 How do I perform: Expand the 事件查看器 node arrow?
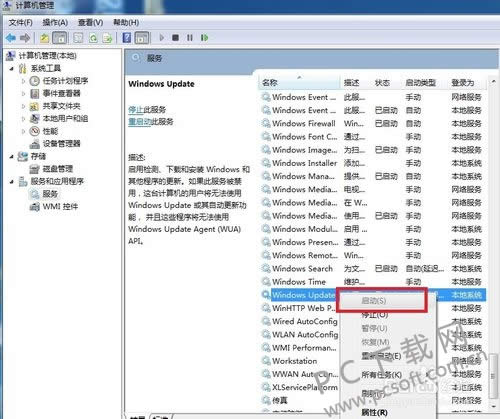[x=23, y=94]
